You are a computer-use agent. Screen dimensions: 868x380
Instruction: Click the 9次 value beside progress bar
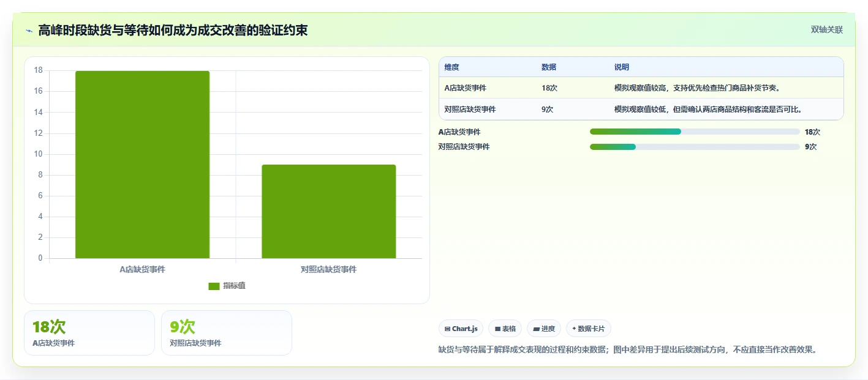810,146
